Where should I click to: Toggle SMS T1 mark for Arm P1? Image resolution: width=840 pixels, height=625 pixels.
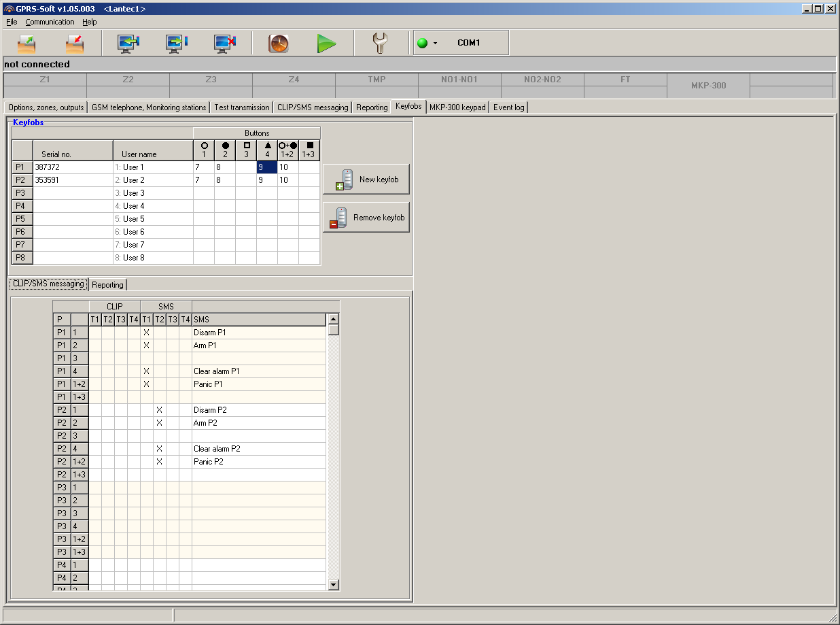[146, 345]
